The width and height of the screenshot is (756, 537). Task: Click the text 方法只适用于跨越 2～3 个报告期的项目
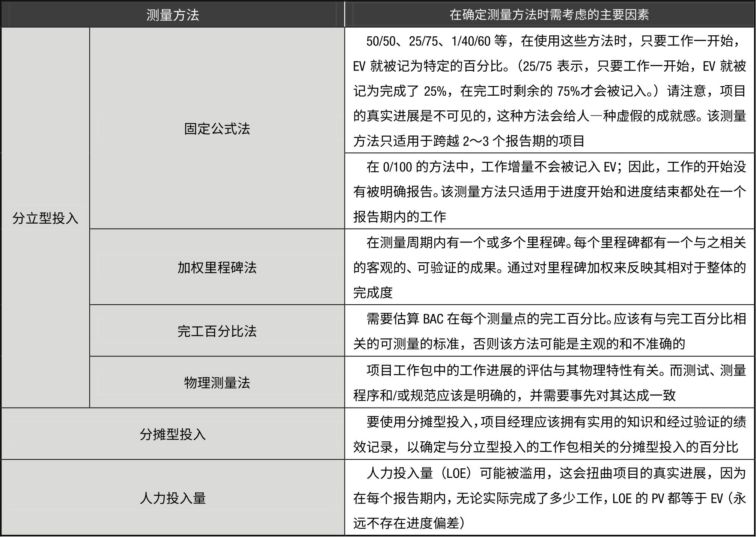(x=468, y=141)
